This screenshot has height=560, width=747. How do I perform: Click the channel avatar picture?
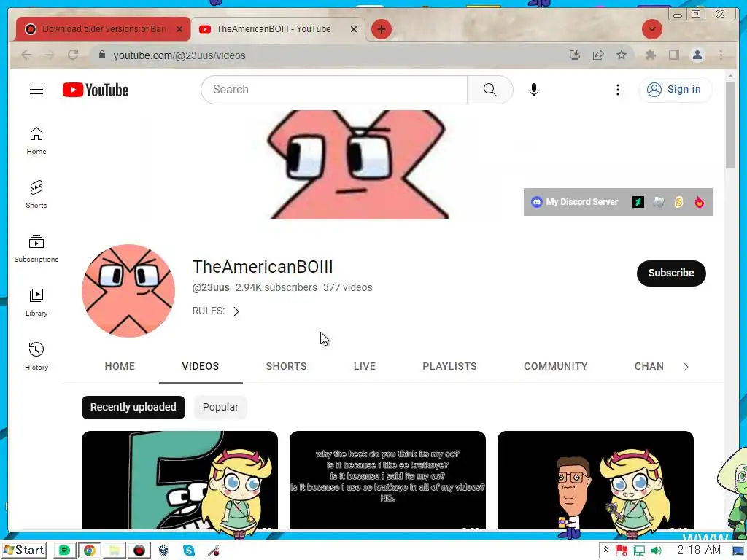pos(128,290)
